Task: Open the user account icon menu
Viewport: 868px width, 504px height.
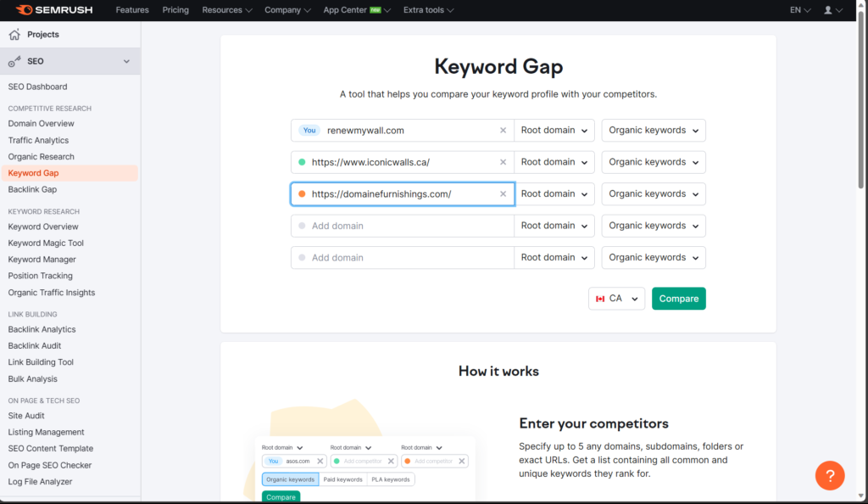Action: (832, 10)
